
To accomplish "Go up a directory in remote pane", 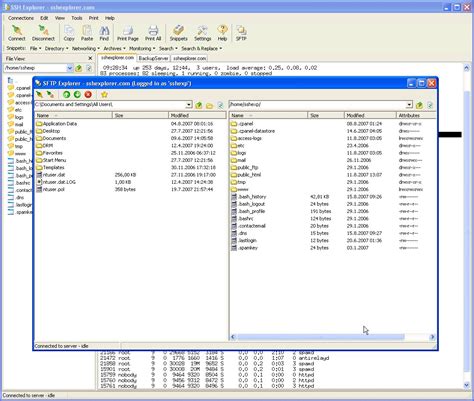I will point(419,105).
